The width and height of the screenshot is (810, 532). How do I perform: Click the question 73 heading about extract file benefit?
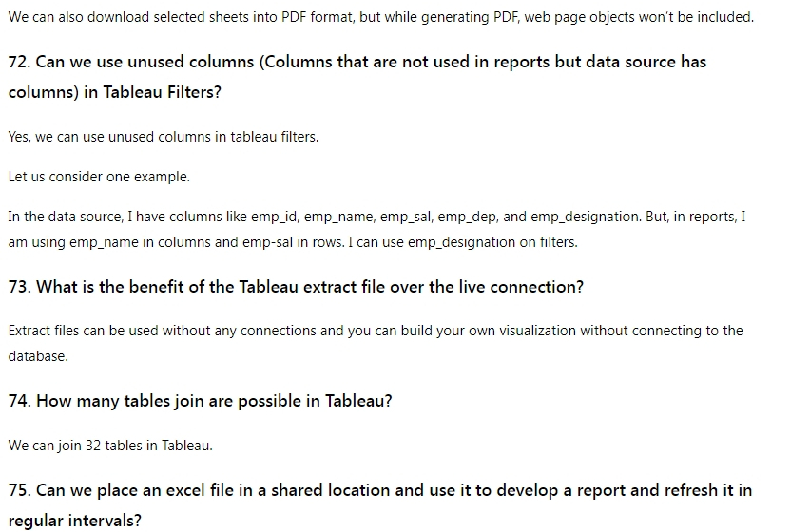click(x=296, y=287)
